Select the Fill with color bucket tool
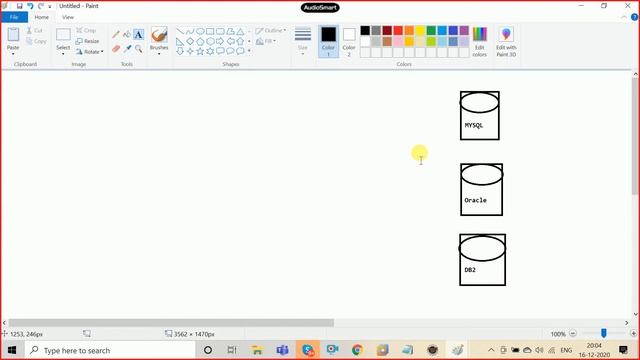This screenshot has height=360, width=640. 127,35
